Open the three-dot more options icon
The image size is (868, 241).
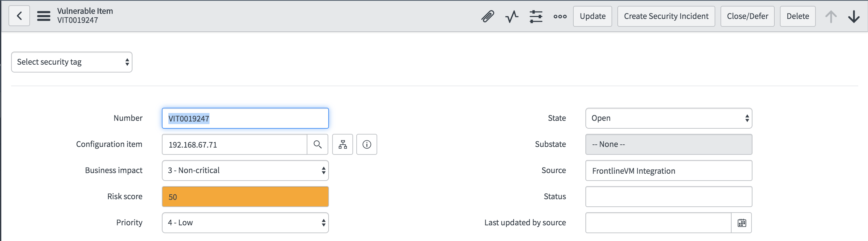(x=560, y=16)
